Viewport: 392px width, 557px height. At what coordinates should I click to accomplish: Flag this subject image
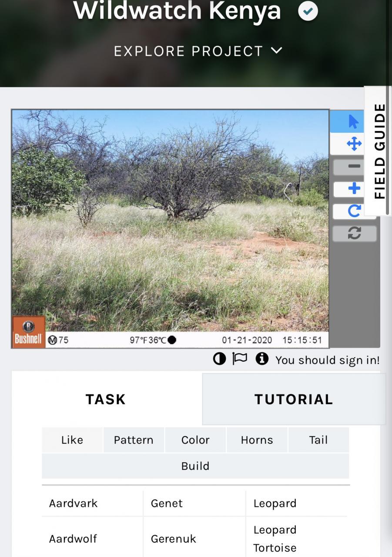pyautogui.click(x=240, y=359)
